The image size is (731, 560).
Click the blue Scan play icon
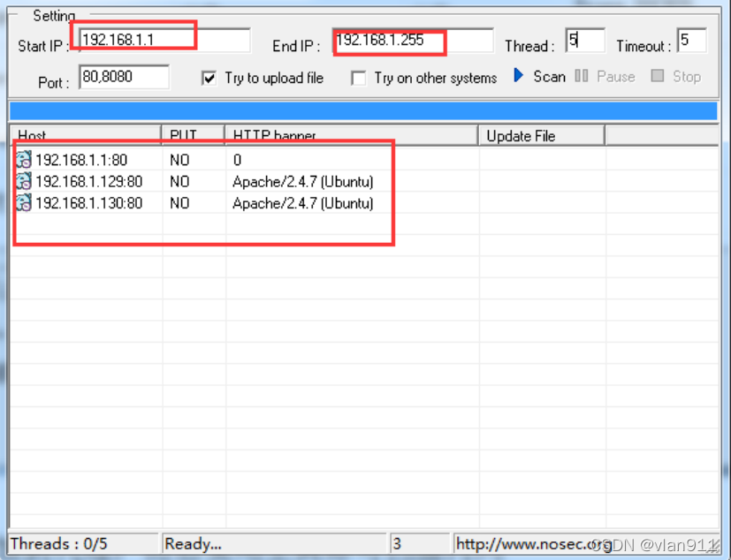[518, 75]
